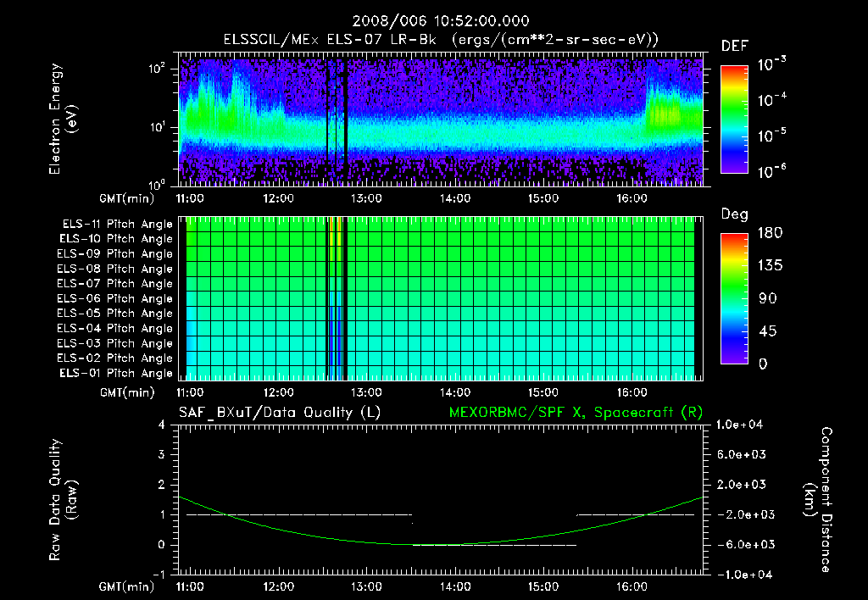Click the Component Distance (km) axis label

(817, 500)
